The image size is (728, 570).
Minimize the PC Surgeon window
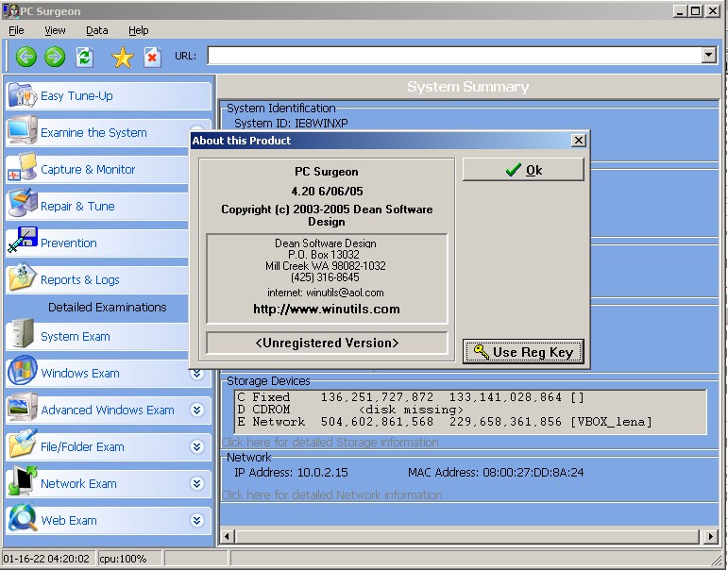[x=680, y=11]
